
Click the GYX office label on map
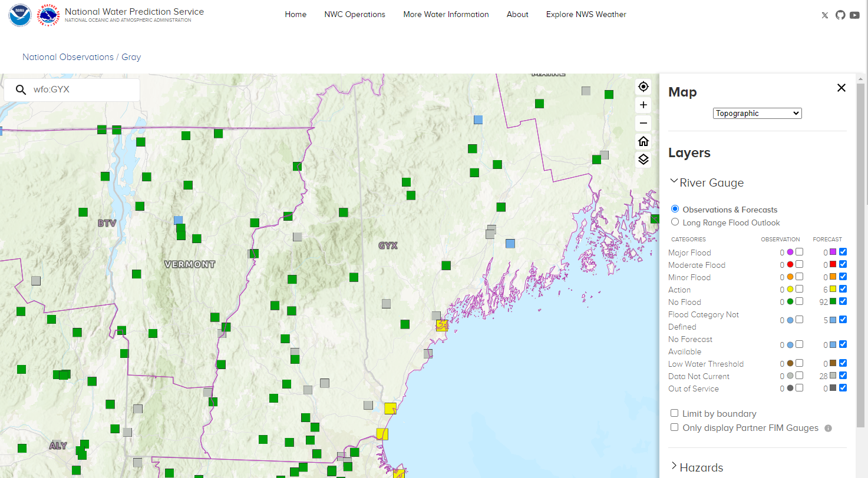point(388,245)
